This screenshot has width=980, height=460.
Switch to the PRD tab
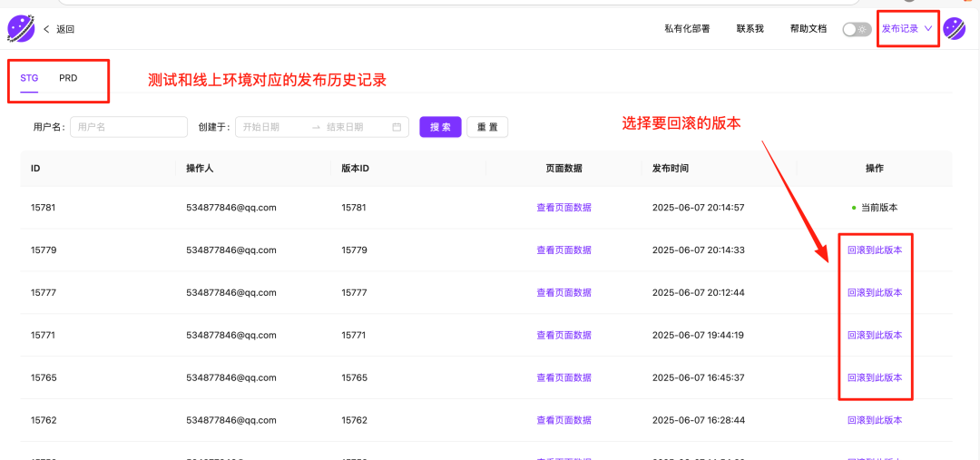click(x=68, y=78)
